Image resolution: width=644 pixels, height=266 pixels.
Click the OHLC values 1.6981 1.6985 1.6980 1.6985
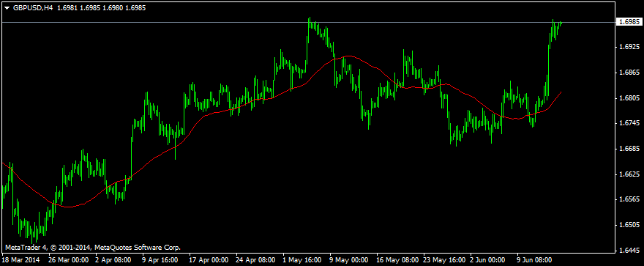tap(101, 8)
